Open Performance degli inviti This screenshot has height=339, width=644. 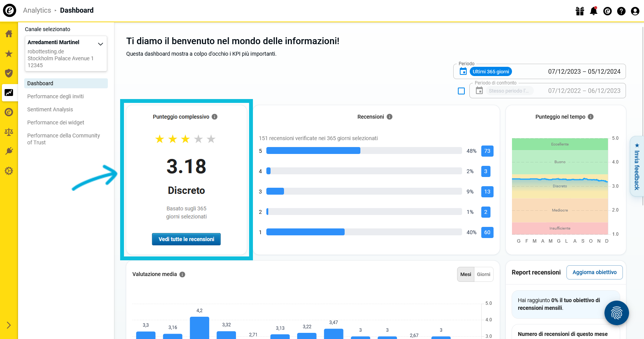point(56,96)
